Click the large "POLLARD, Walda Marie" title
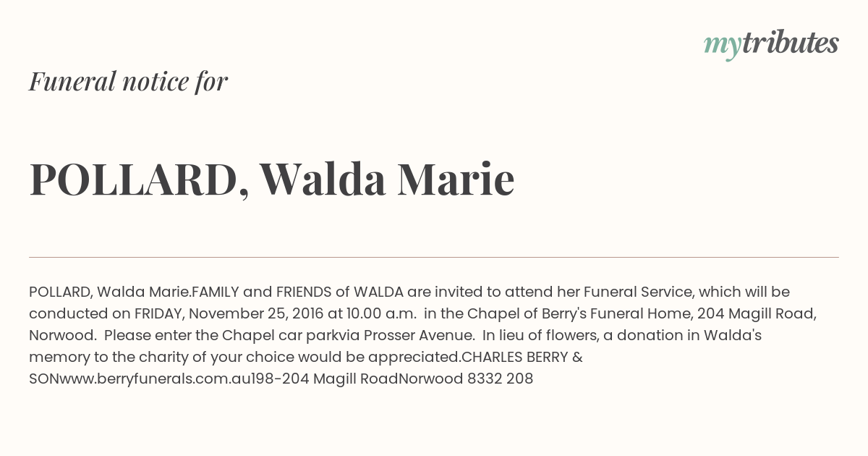Viewport: 868px width, 456px height. 272,180
